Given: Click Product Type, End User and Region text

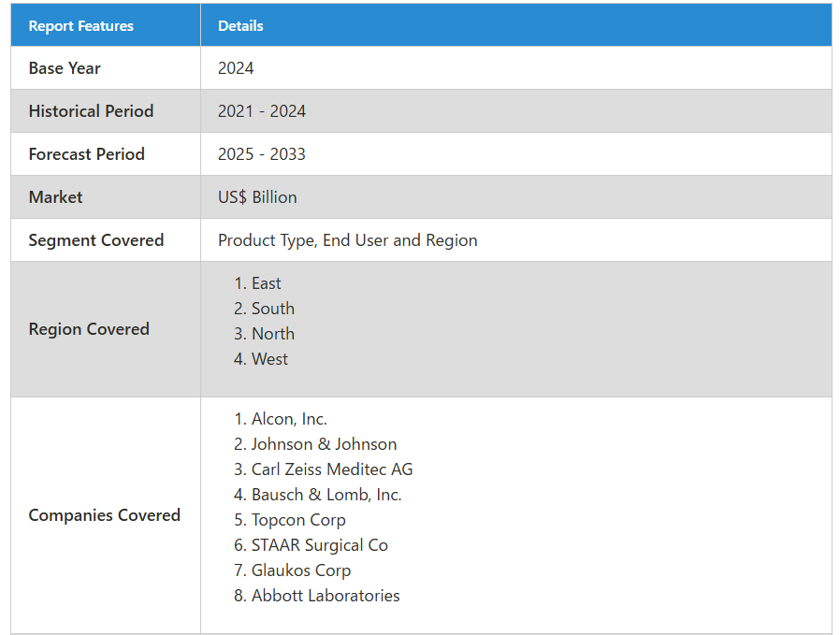Looking at the screenshot, I should pos(347,240).
